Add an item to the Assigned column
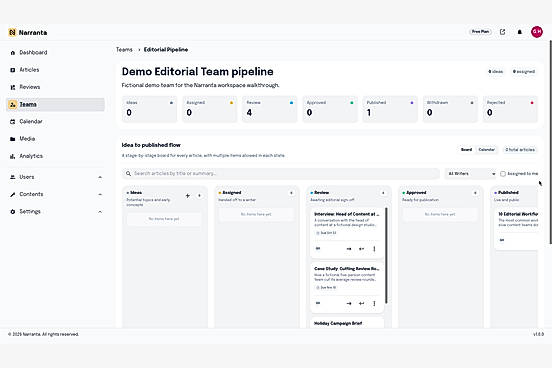 point(291,193)
